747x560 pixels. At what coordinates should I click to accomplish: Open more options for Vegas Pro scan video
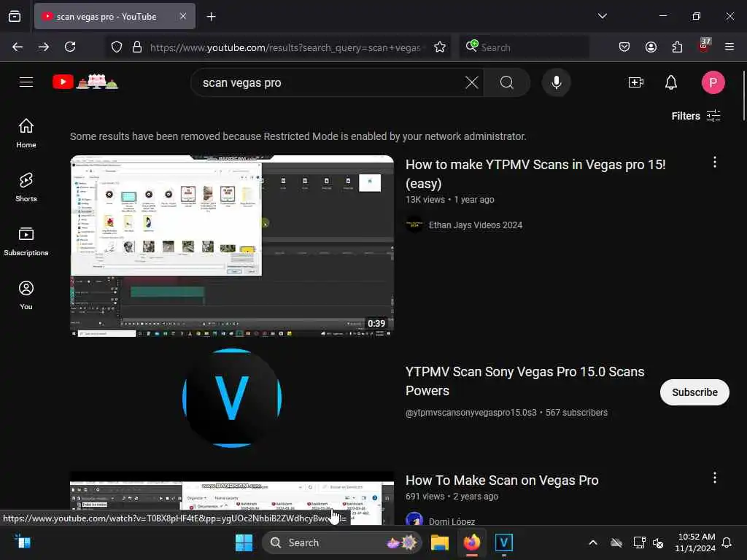(x=715, y=478)
